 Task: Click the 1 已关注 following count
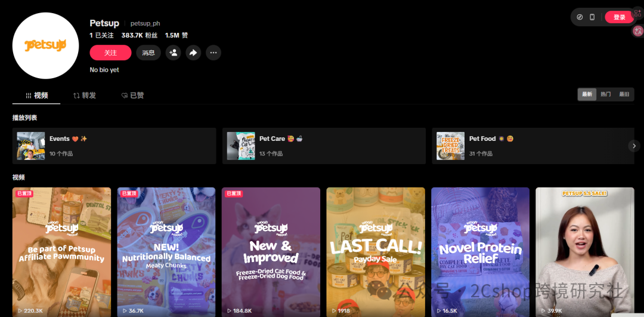[x=101, y=35]
